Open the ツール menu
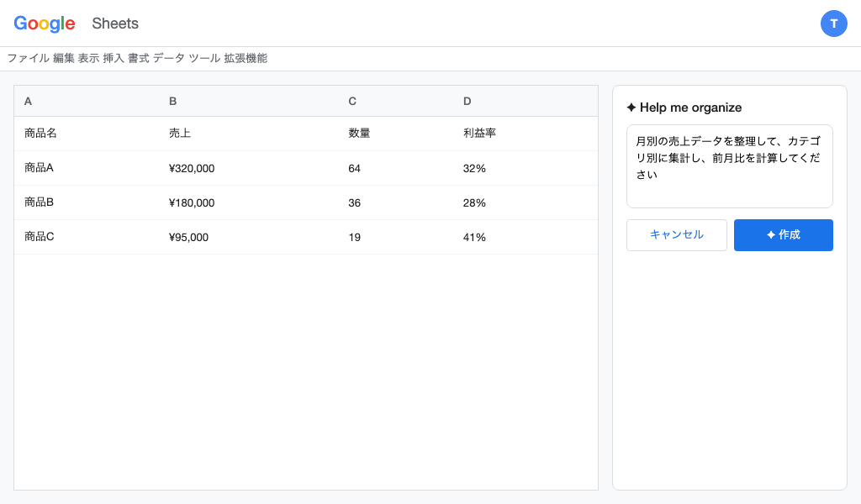 point(204,58)
